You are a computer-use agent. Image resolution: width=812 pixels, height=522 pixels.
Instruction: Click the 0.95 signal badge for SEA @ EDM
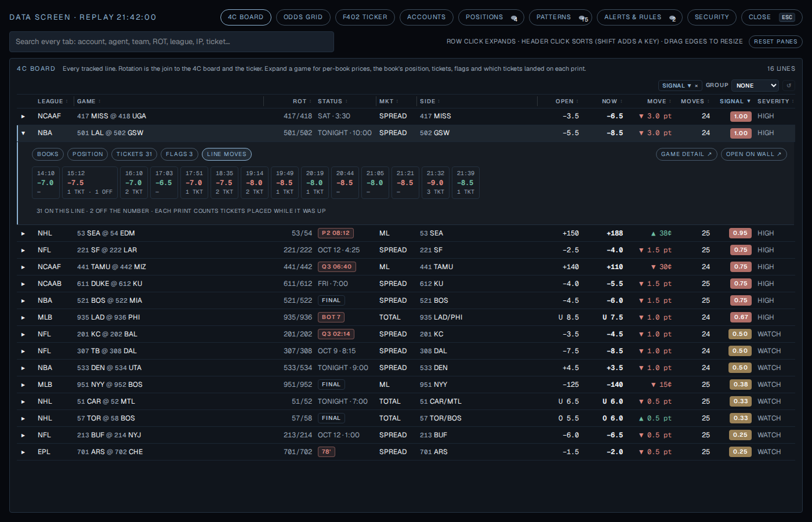point(740,234)
